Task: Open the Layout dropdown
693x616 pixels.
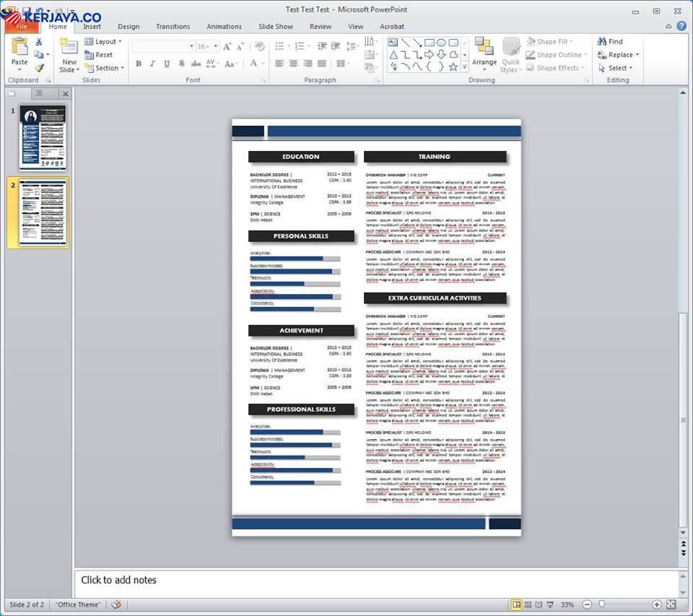Action: 103,42
